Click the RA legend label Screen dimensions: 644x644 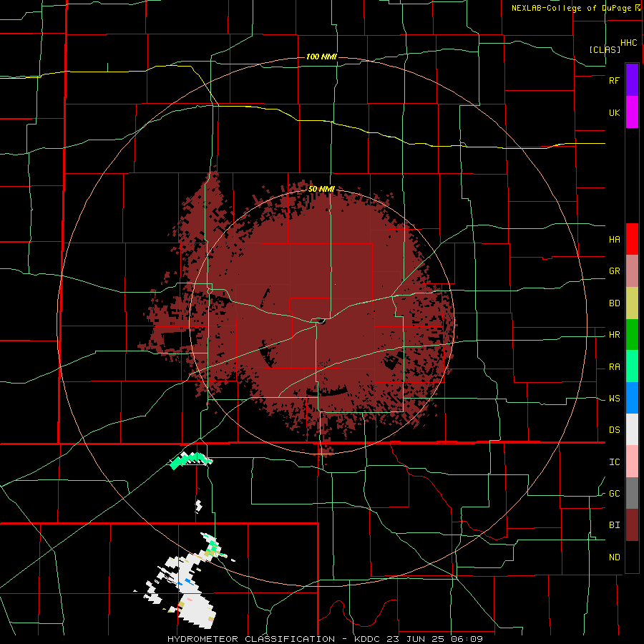(x=614, y=367)
